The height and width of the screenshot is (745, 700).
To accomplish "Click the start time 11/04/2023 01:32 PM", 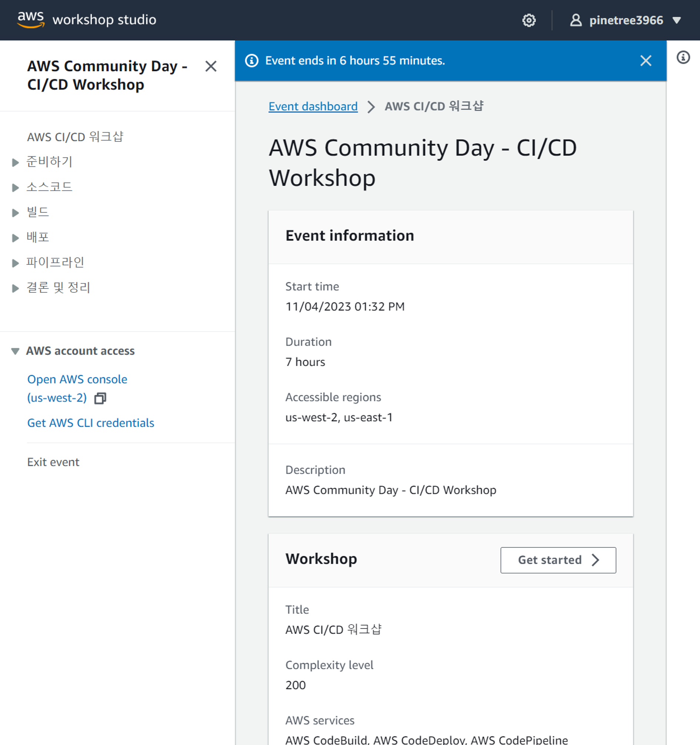I will (345, 306).
